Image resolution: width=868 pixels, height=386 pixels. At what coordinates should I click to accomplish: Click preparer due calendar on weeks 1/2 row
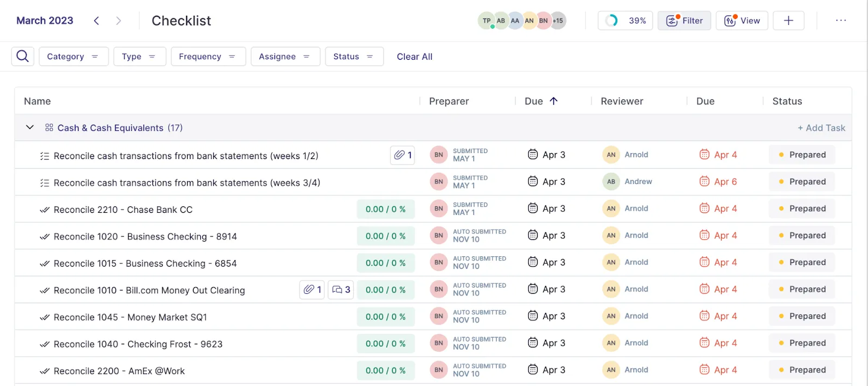point(533,154)
